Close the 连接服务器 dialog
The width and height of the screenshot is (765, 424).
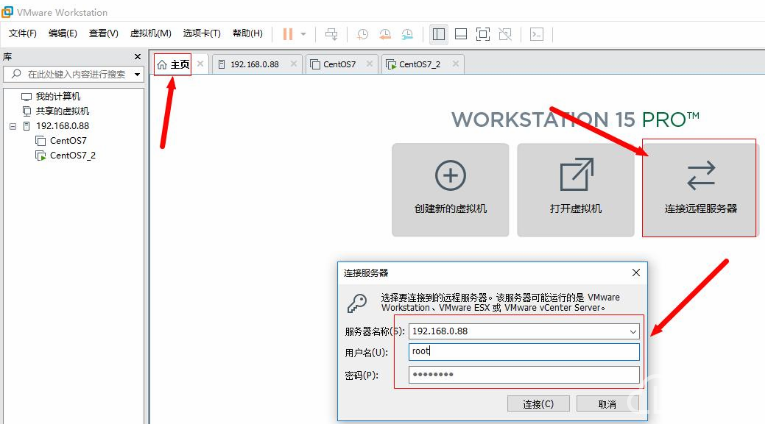click(x=636, y=273)
